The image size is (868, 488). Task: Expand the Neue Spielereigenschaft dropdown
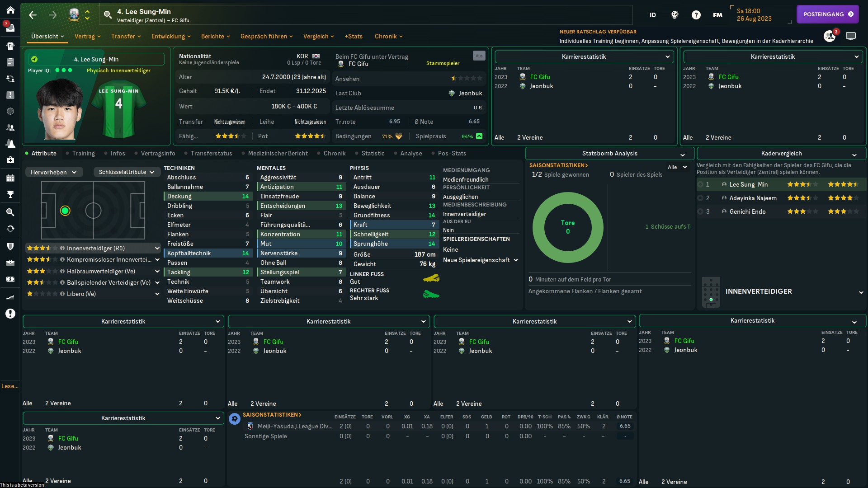coord(480,260)
